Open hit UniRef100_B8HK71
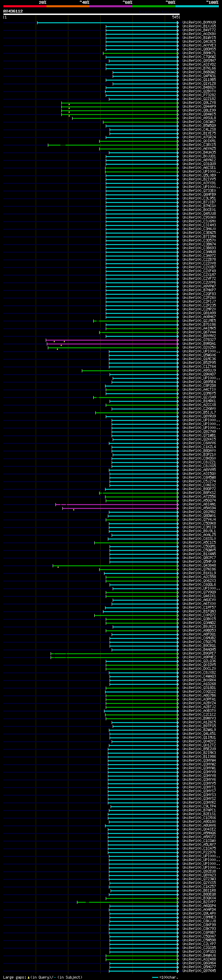 pyautogui.click(x=199, y=53)
